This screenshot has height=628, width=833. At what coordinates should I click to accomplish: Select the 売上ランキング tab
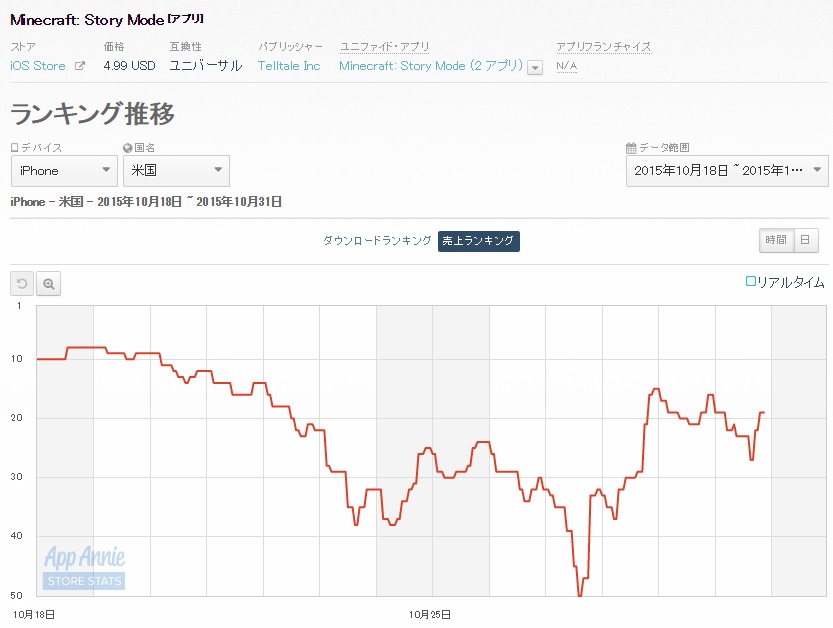tap(479, 241)
